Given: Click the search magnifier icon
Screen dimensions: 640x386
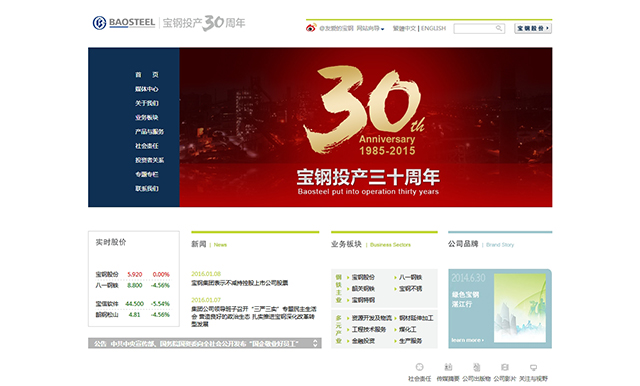Looking at the screenshot, I should 499,28.
